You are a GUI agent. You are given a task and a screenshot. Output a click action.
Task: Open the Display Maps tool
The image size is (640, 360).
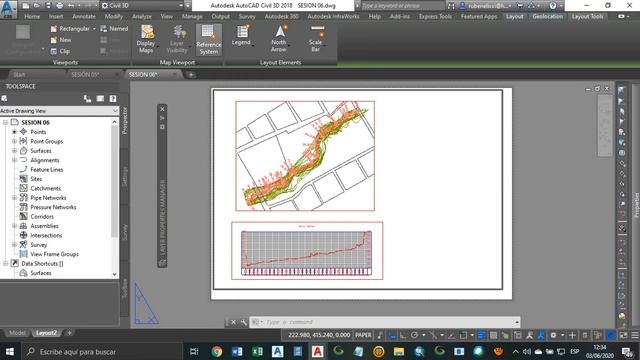coord(146,39)
